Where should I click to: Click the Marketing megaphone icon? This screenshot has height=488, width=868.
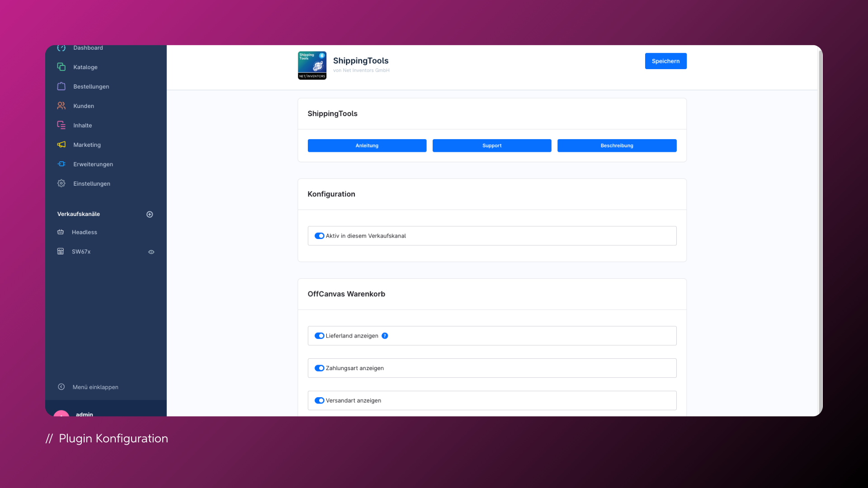(x=61, y=145)
